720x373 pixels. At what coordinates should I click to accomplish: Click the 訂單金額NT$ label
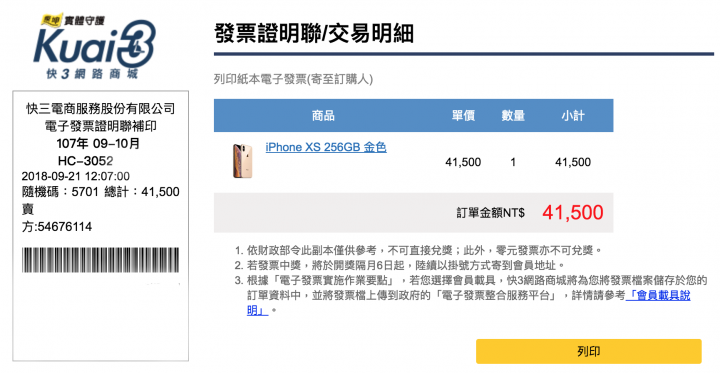tap(490, 213)
